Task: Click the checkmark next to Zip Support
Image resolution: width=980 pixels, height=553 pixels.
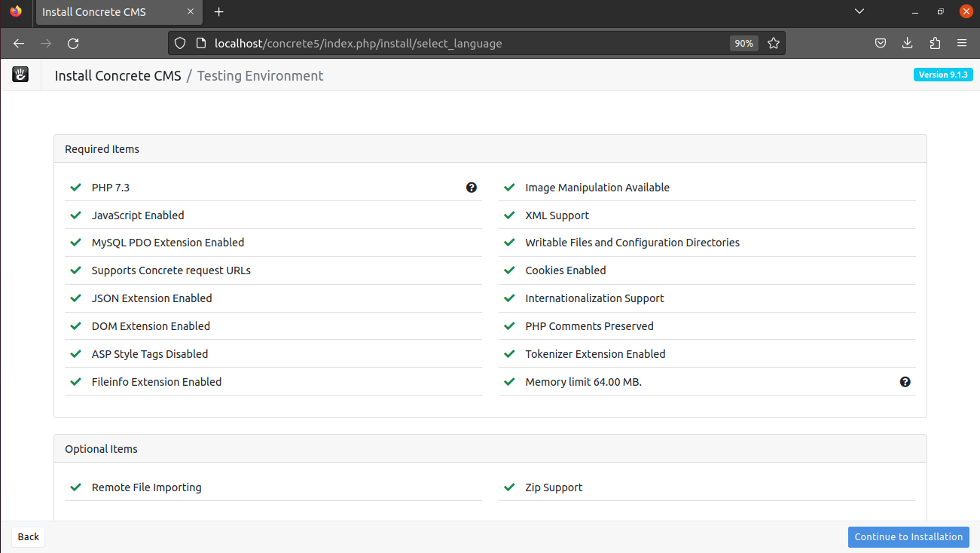Action: pyautogui.click(x=509, y=487)
